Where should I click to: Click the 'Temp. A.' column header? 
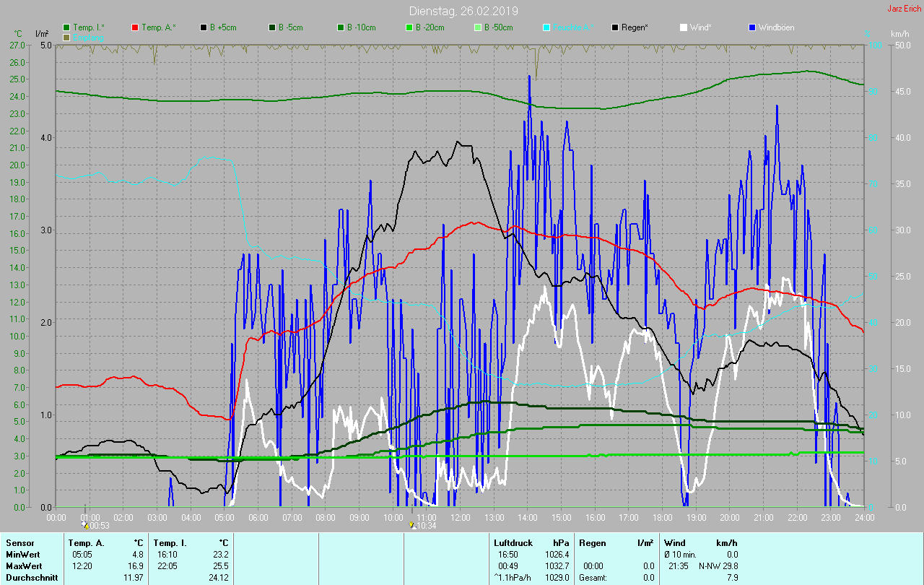[x=87, y=542]
